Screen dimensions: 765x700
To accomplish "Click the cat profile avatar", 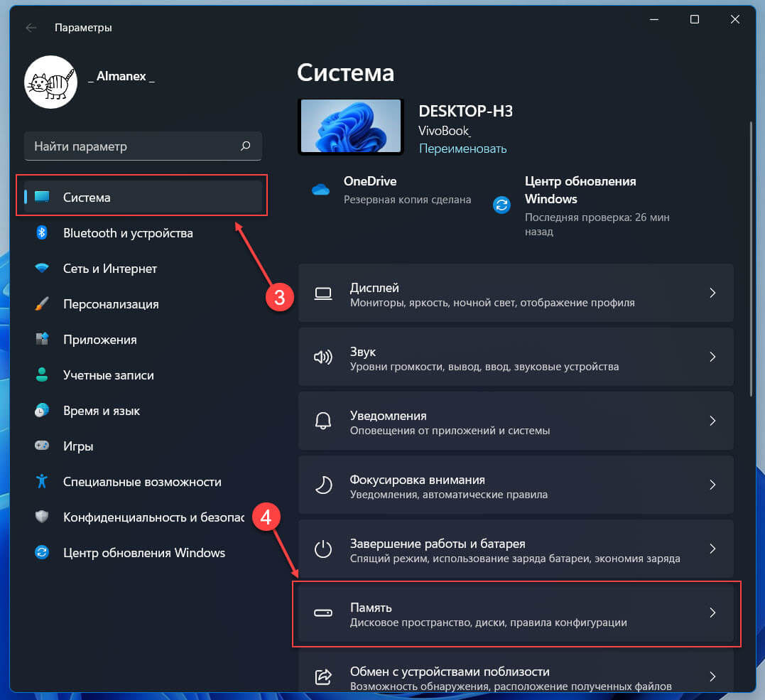I will (50, 82).
